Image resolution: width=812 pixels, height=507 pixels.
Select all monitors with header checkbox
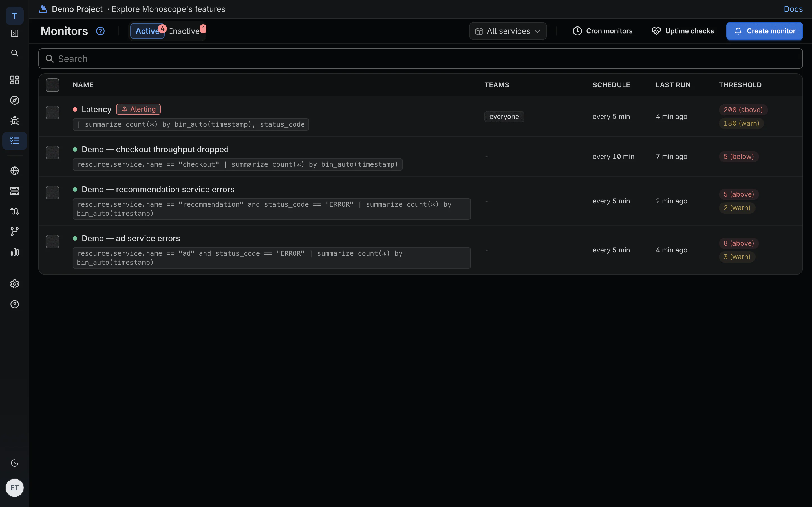coord(52,85)
